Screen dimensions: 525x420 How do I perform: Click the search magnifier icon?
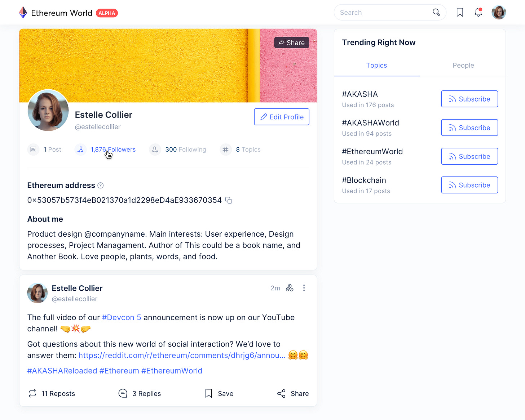(436, 13)
